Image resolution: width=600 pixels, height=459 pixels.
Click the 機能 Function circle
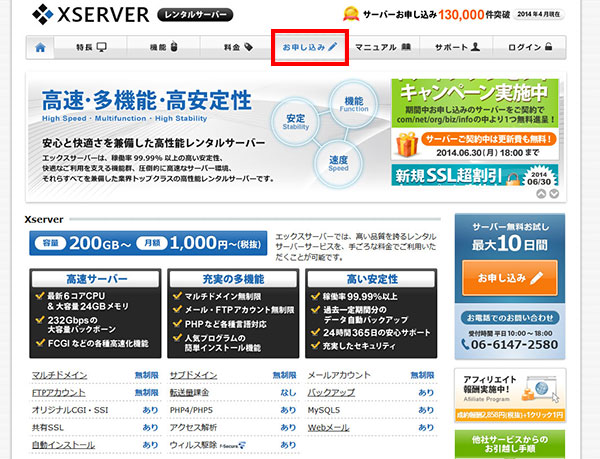354,103
